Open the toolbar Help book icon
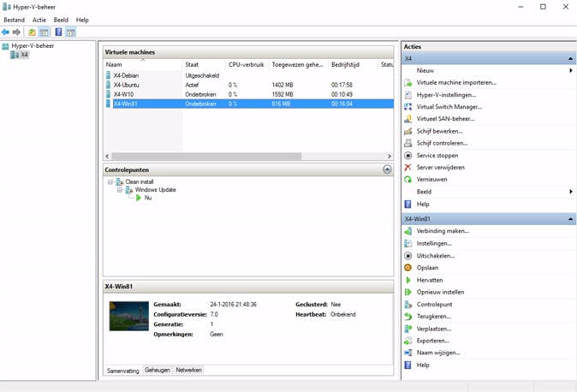 [x=58, y=32]
